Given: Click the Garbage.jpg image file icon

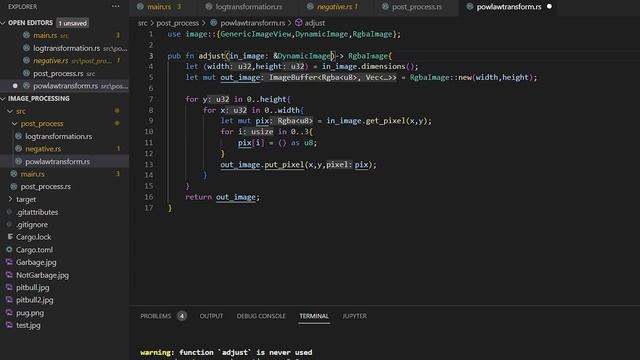Looking at the screenshot, I should point(9,262).
